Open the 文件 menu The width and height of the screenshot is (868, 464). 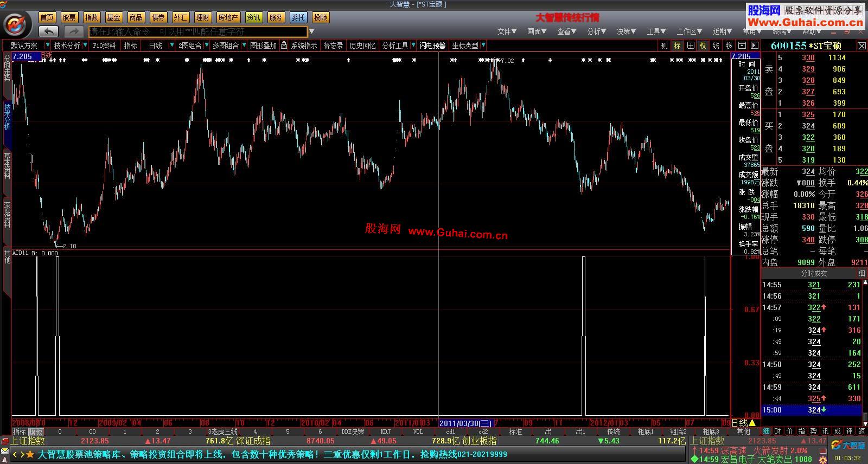pyautogui.click(x=507, y=31)
